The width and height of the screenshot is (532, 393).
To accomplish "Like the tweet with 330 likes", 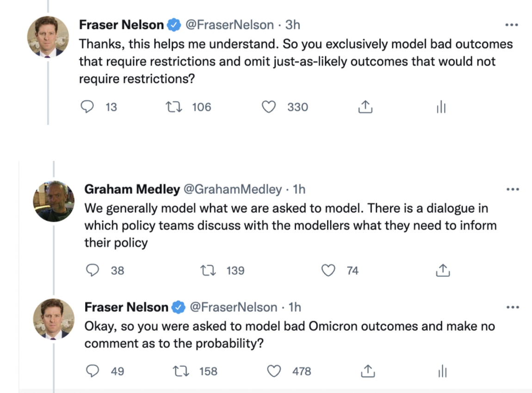I will [269, 107].
